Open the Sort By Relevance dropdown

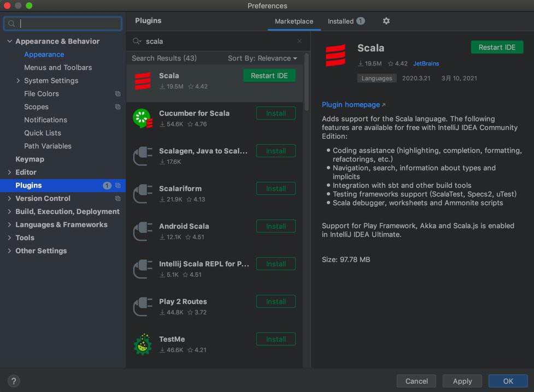click(262, 58)
